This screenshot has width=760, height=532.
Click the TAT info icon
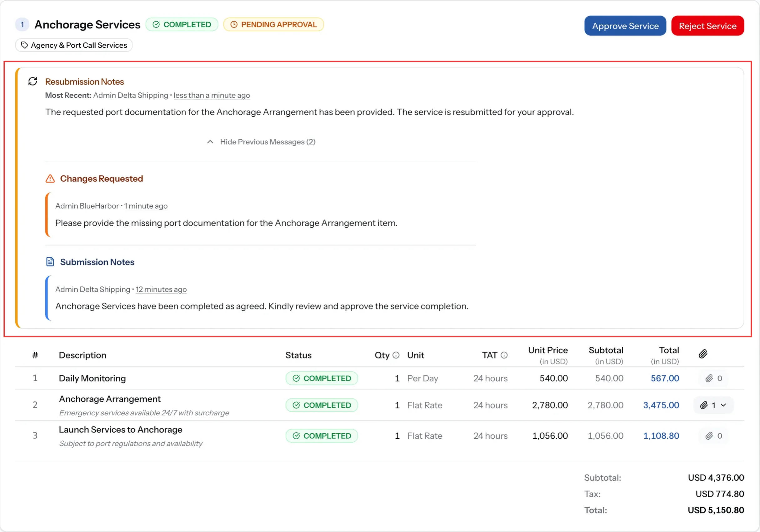(x=504, y=355)
